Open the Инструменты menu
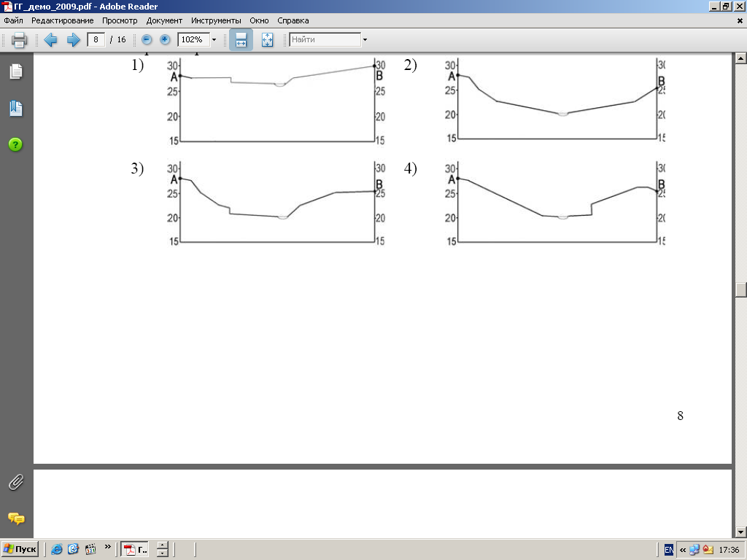 (216, 20)
